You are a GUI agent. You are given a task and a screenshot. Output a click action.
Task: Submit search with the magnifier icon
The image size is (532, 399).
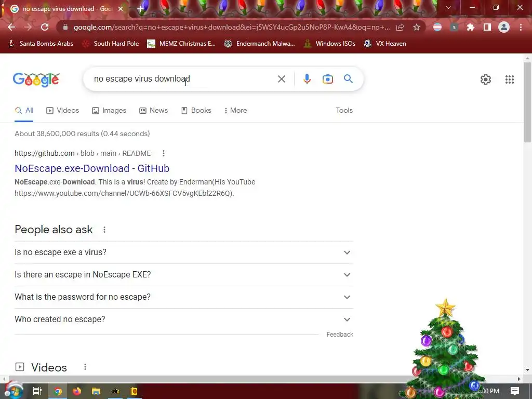348,79
